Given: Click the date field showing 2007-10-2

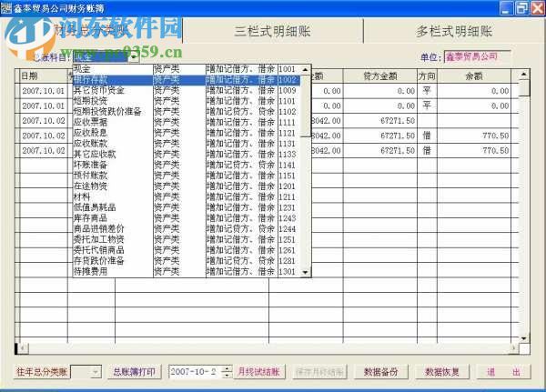Looking at the screenshot, I should [x=195, y=372].
